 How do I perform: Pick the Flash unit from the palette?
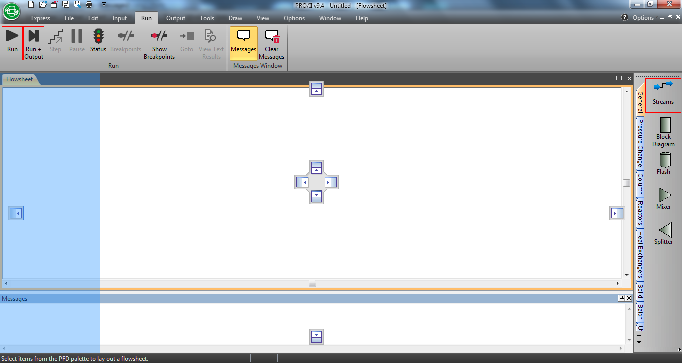point(663,163)
